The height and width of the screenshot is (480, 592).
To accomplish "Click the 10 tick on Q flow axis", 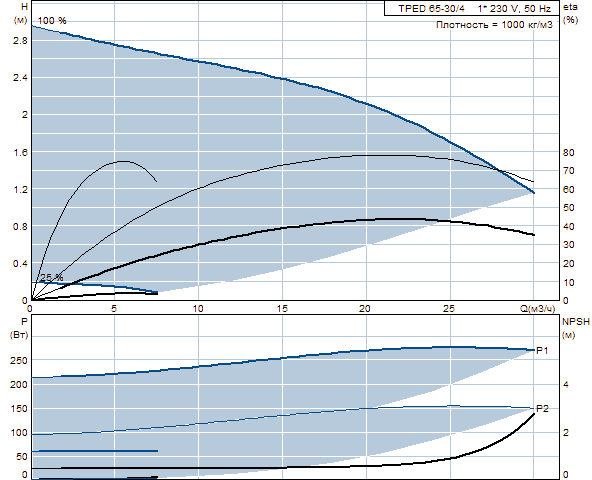I will (198, 309).
